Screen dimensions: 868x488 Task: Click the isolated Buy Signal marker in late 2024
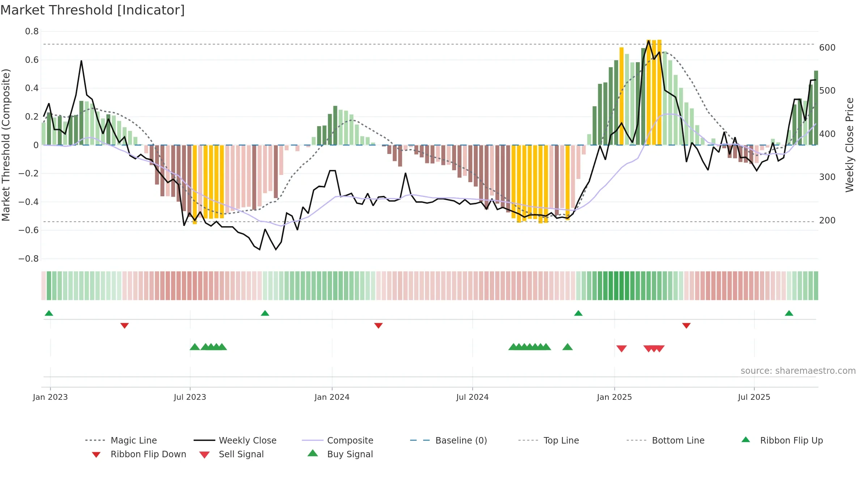pos(567,347)
